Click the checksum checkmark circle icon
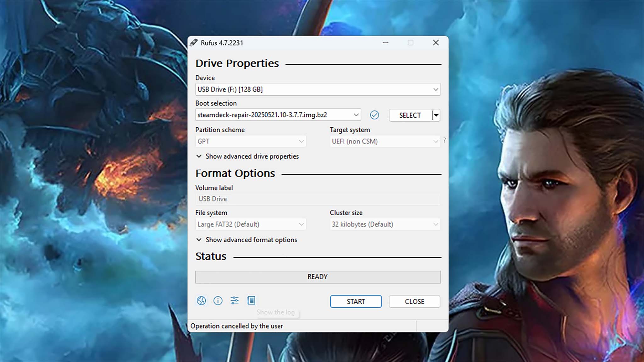The width and height of the screenshot is (644, 362). (x=374, y=115)
